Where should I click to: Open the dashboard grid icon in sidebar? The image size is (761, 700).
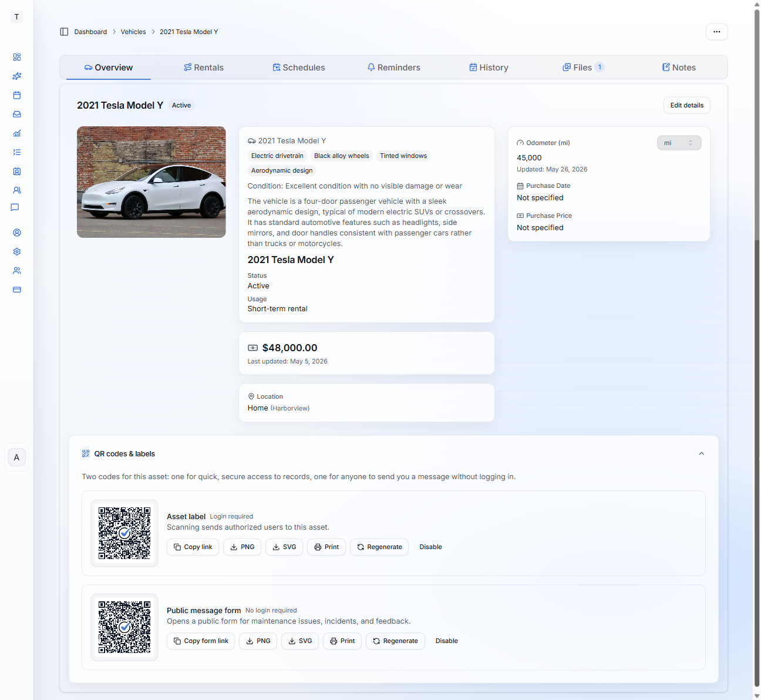pyautogui.click(x=17, y=57)
